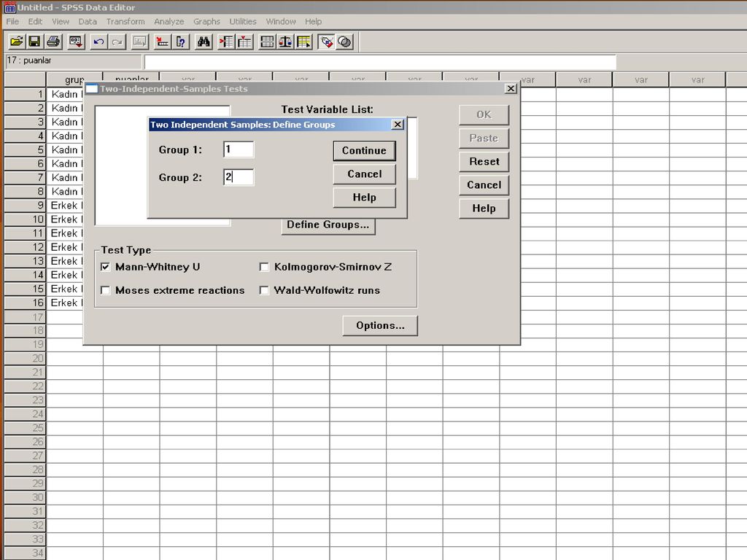Open the Transform menu

pyautogui.click(x=125, y=21)
